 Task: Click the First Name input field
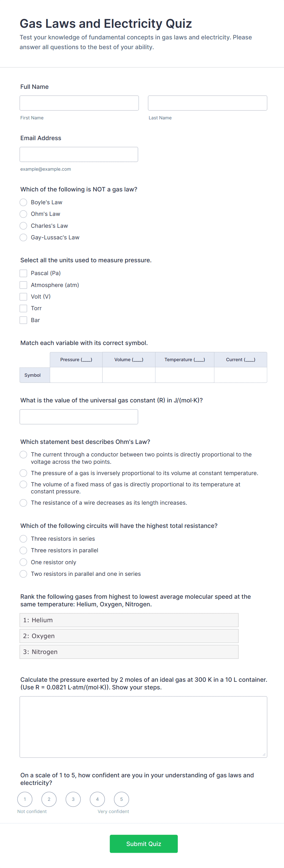(79, 103)
